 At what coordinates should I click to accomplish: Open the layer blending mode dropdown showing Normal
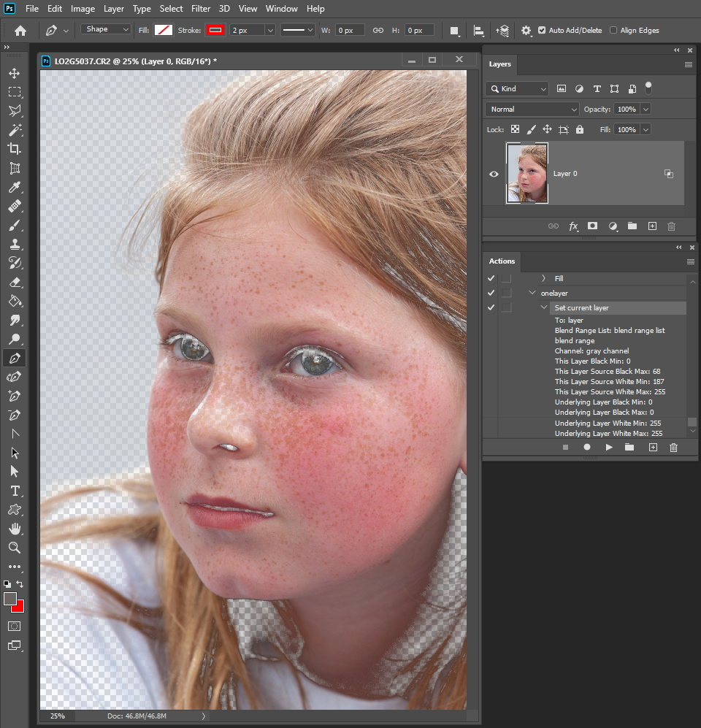click(532, 109)
